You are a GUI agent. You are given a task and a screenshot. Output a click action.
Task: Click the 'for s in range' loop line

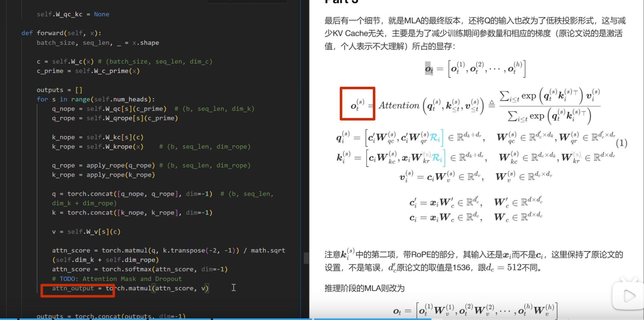tap(96, 100)
